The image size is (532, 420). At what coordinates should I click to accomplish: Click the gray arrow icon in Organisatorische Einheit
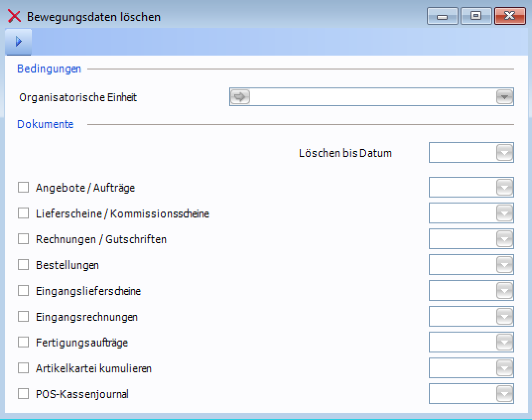pyautogui.click(x=240, y=97)
